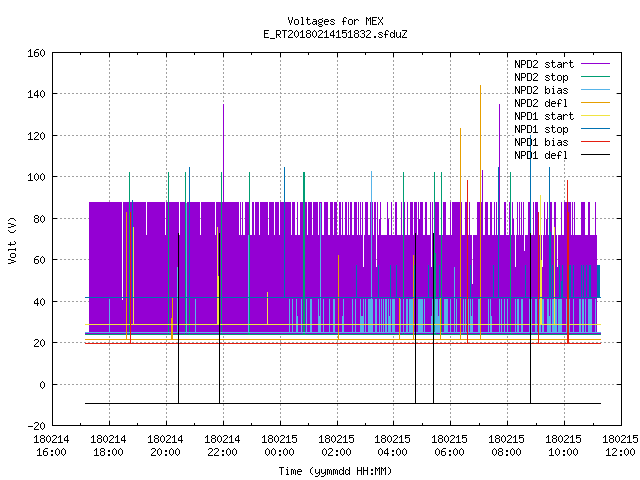This screenshot has height=480, width=640.
Task: Click the x-axis tick '180215 12:00'
Action: pyautogui.click(x=620, y=446)
